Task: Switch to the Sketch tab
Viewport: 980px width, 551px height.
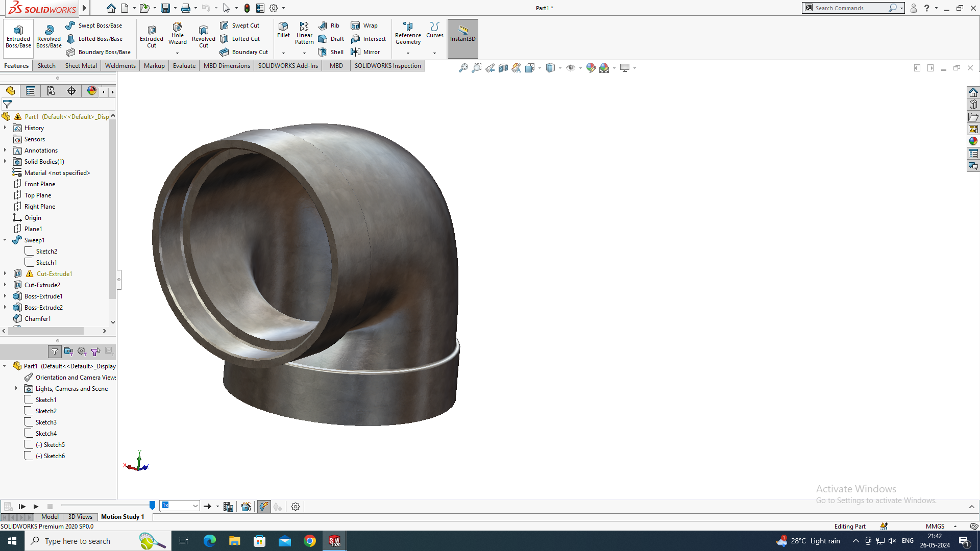Action: click(46, 66)
